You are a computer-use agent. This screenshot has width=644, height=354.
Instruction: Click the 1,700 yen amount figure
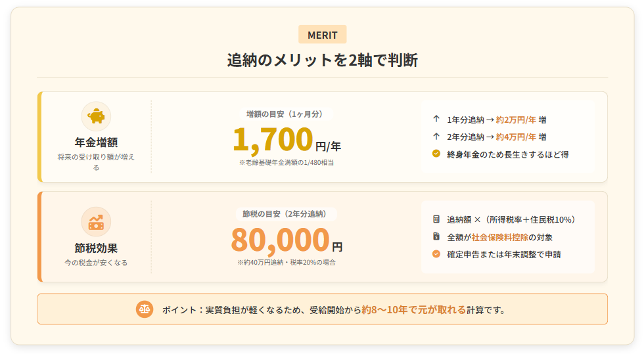coord(273,139)
